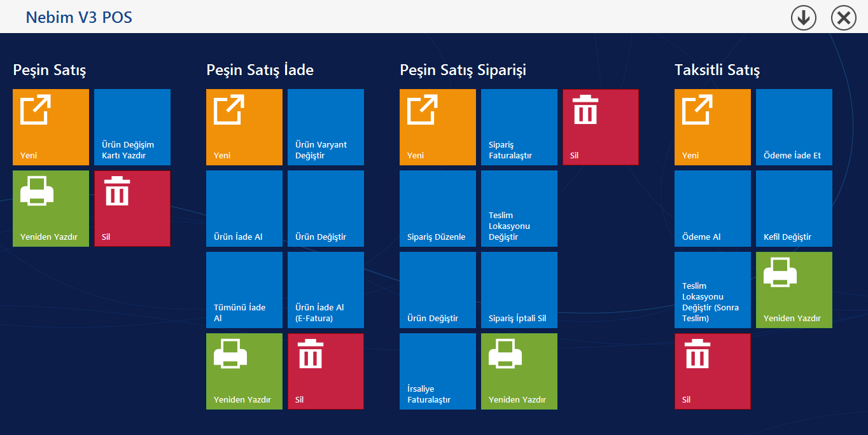Open İrsaliye Faturalaştır tile
Screen dimensions: 868x435
coord(438,371)
